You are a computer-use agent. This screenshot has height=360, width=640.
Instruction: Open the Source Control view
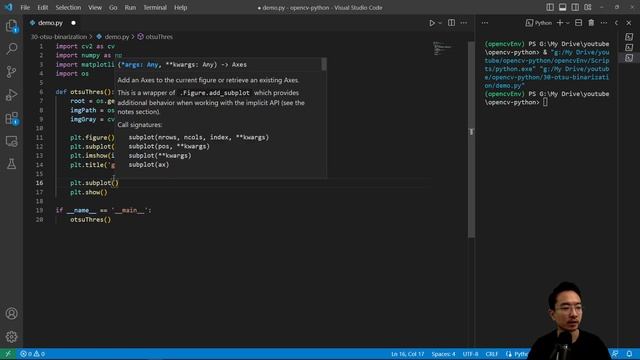pyautogui.click(x=11, y=72)
